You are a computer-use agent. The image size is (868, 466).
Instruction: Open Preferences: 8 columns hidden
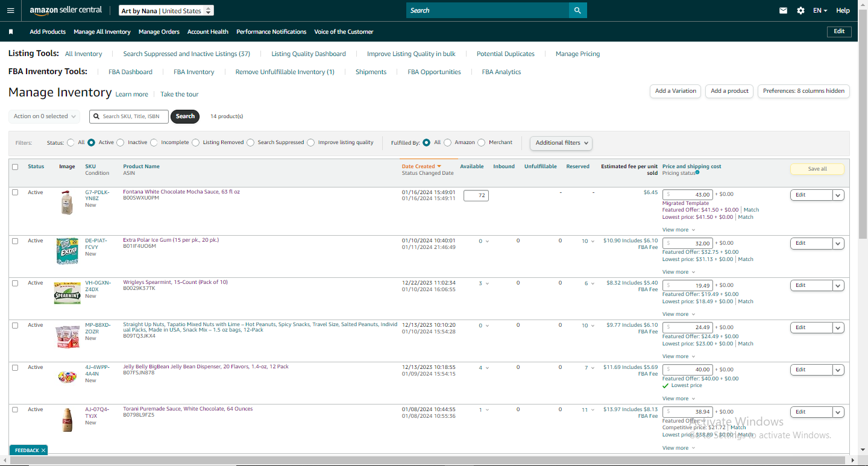click(x=804, y=91)
